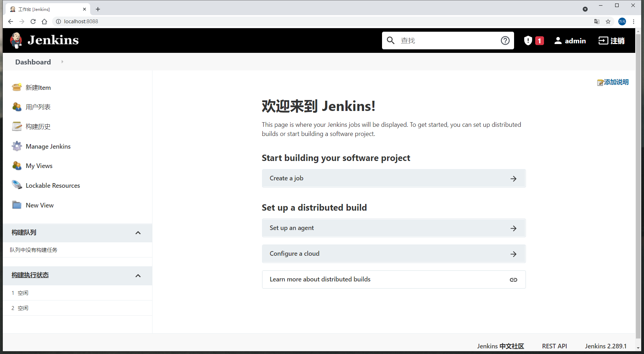Click the browser back arrow

[11, 21]
